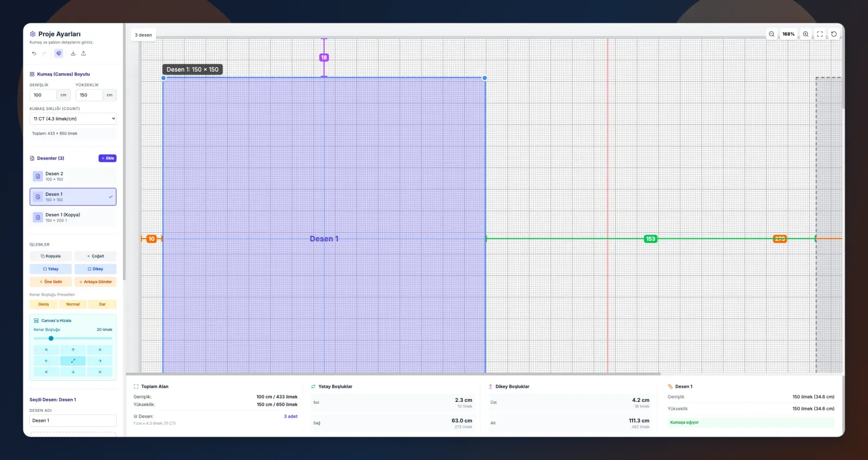Click the top-right resize handle of Desen 1
This screenshot has width=868, height=460.
[484, 78]
